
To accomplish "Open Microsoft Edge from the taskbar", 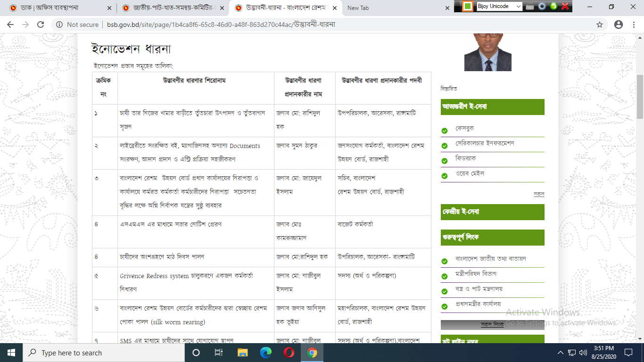I will [266, 353].
